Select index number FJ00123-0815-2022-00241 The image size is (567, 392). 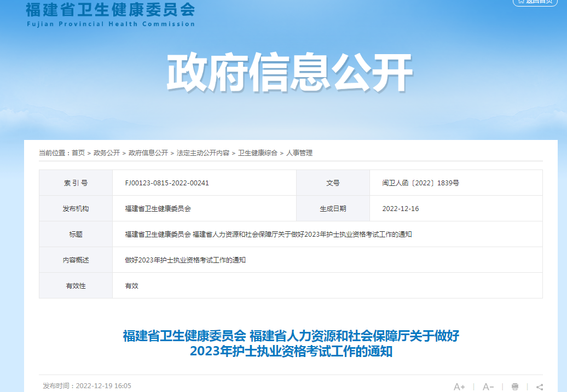point(167,183)
